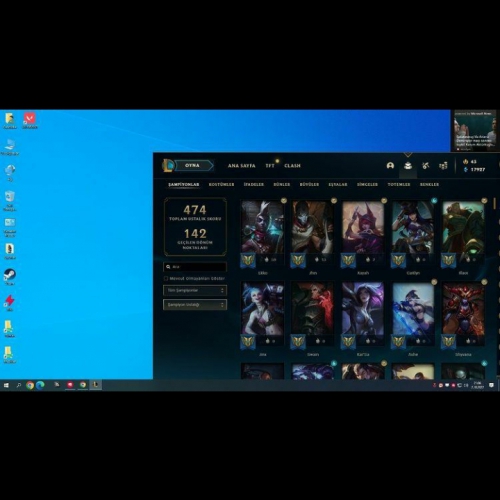Viewport: 500px width, 500px height.
Task: Click the blue badge on Caitlyn card
Action: (x=434, y=201)
